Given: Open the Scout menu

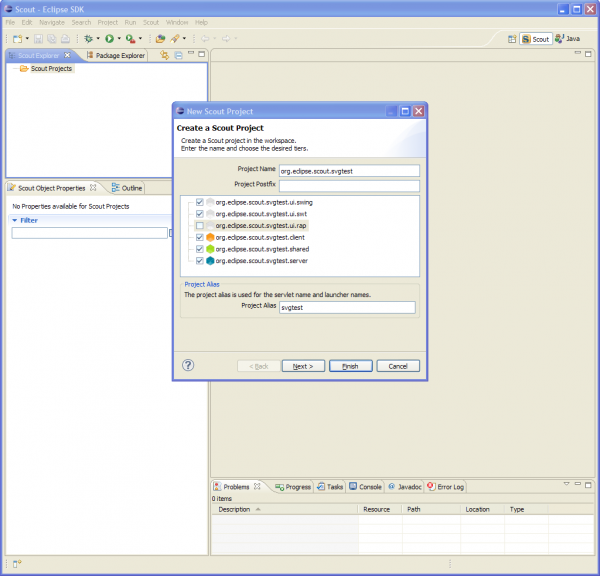Looking at the screenshot, I should pyautogui.click(x=151, y=23).
